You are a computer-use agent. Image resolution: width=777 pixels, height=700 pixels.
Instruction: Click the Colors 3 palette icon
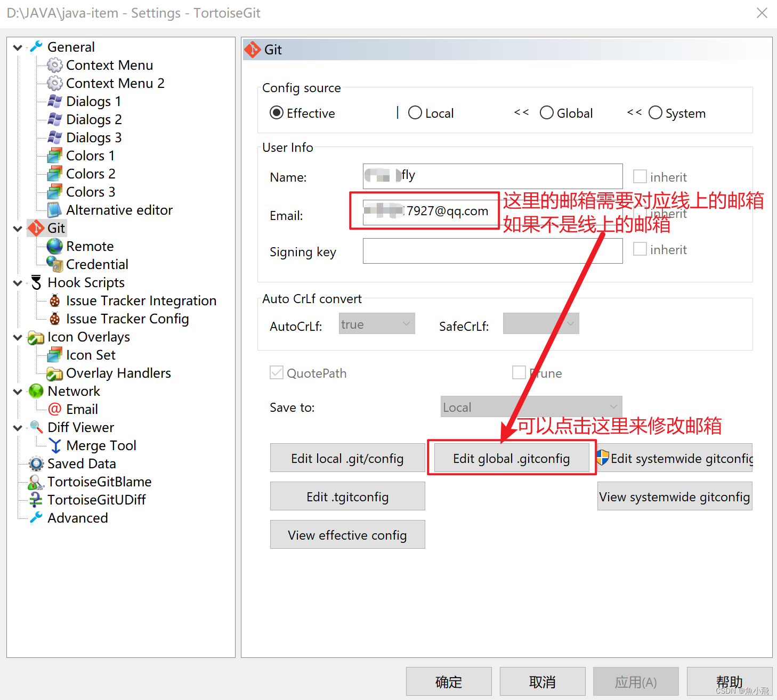click(x=55, y=192)
